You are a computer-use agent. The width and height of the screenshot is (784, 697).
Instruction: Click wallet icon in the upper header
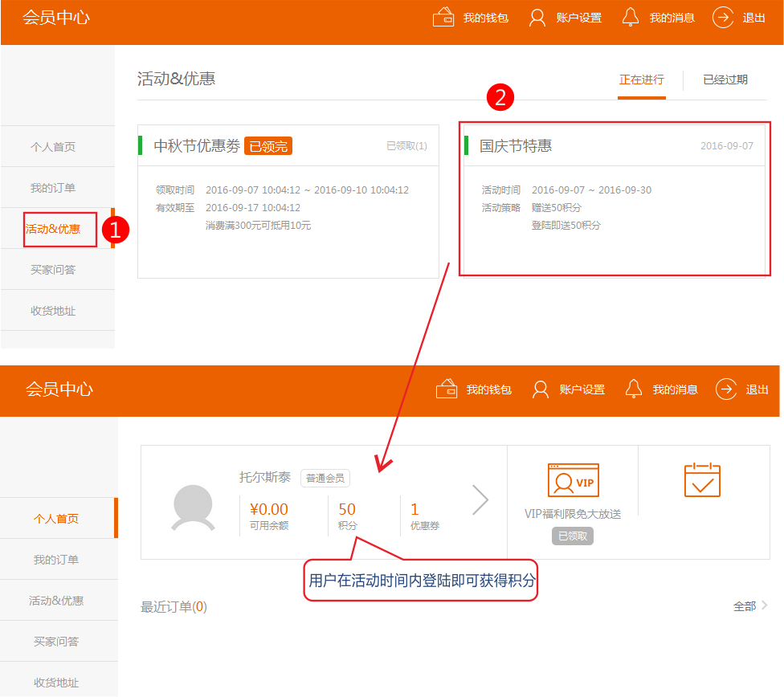(443, 18)
